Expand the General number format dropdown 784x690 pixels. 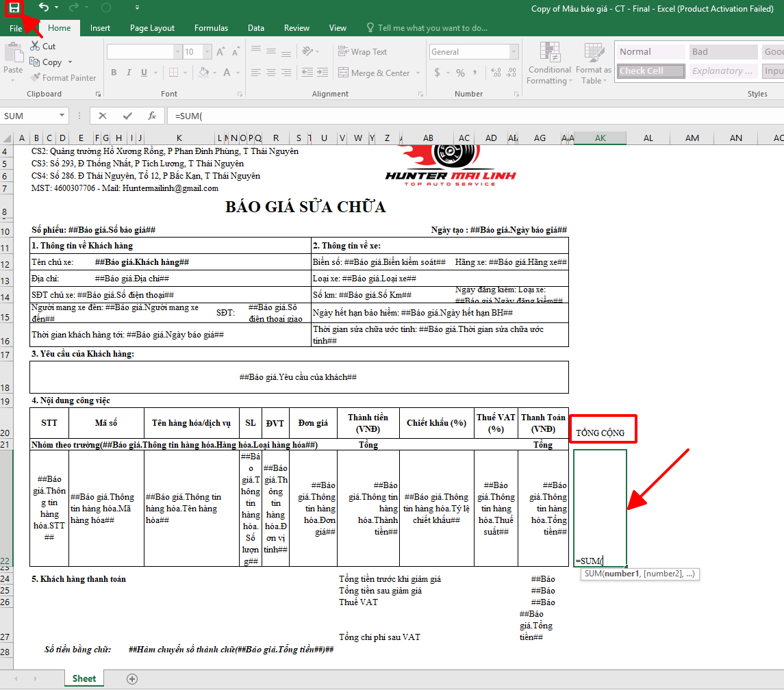click(514, 52)
